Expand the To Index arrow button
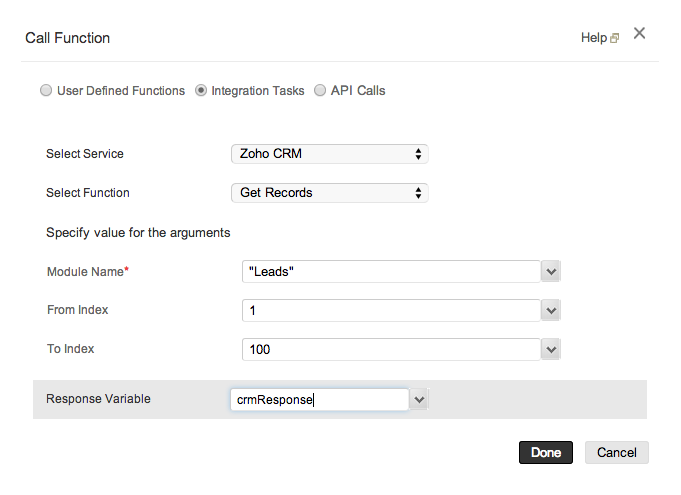 tap(550, 349)
